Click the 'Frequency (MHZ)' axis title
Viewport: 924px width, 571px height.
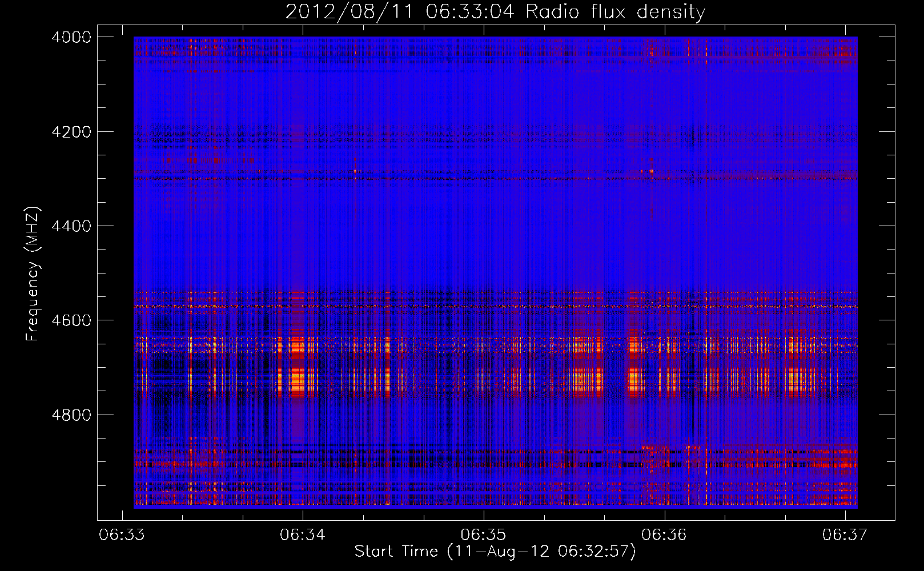[x=33, y=274]
